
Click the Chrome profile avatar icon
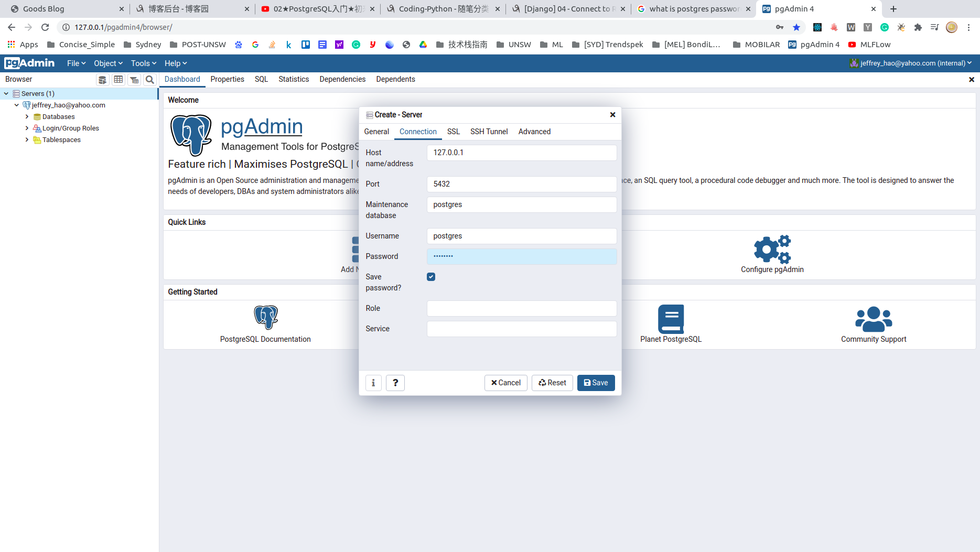click(952, 27)
